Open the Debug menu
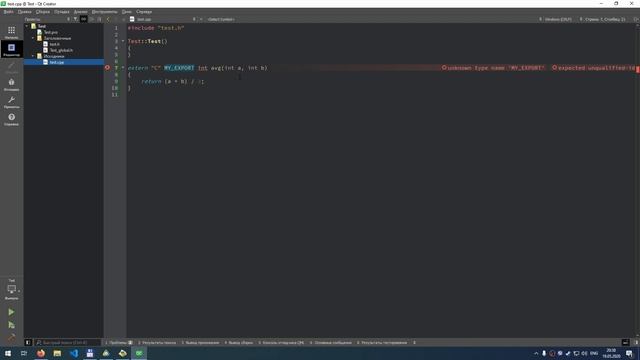Screen dimensions: 640x360 click(x=62, y=12)
